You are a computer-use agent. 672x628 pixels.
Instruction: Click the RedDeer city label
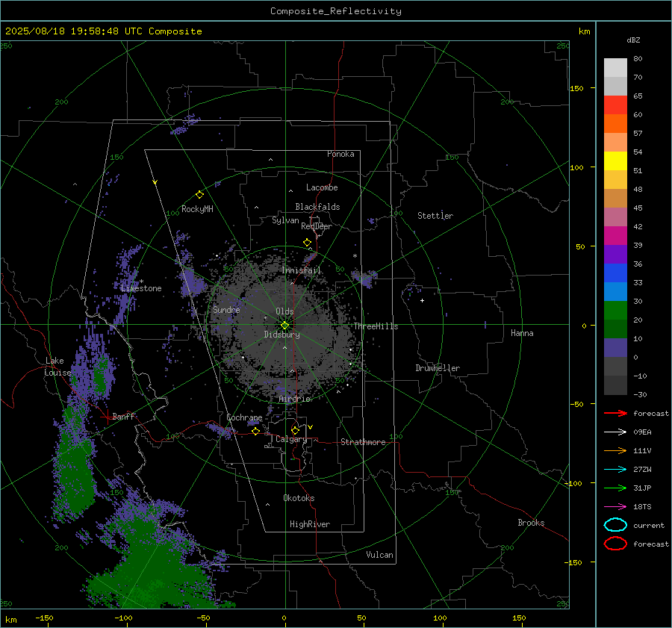point(317,226)
